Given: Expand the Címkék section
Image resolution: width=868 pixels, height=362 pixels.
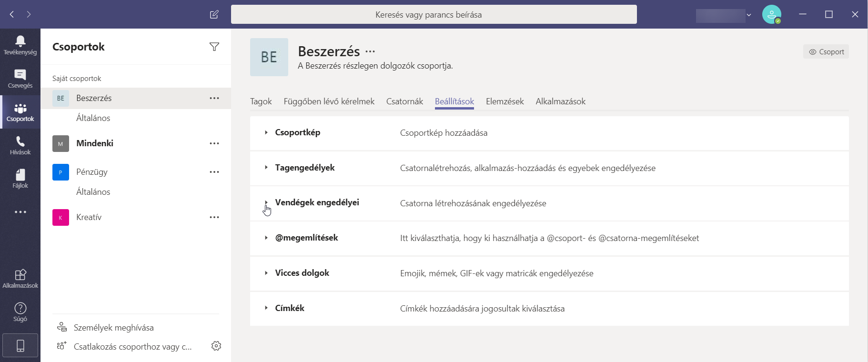Looking at the screenshot, I should pos(266,308).
